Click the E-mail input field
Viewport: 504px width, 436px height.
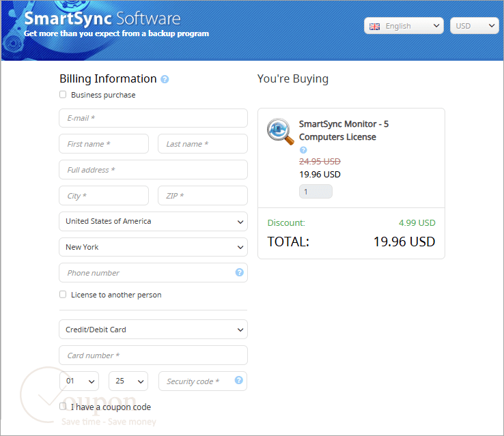click(x=154, y=118)
